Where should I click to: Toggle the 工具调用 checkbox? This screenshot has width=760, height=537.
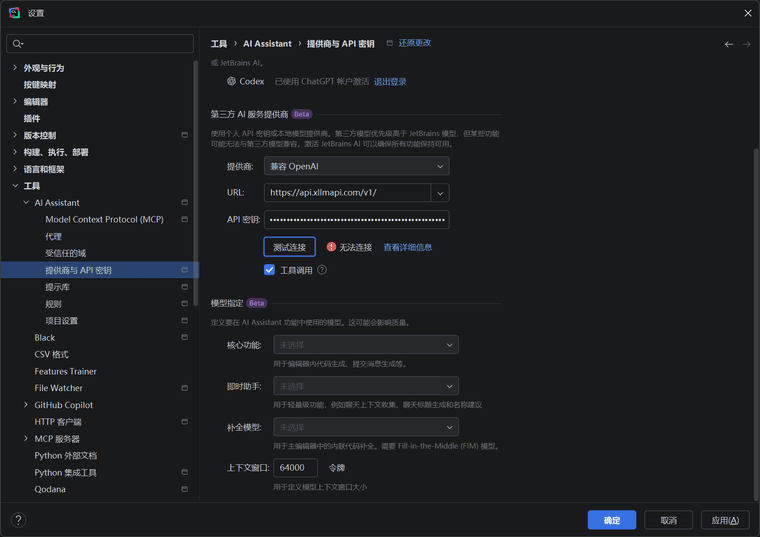pos(269,270)
